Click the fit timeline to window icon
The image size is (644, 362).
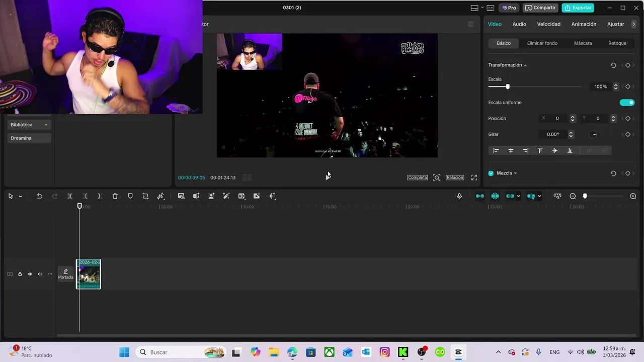557,196
